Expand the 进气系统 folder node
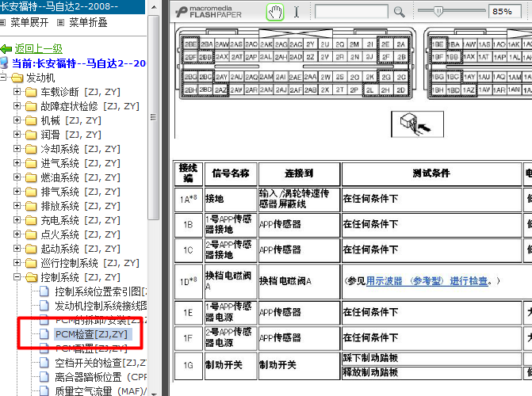532x396 pixels. point(17,163)
